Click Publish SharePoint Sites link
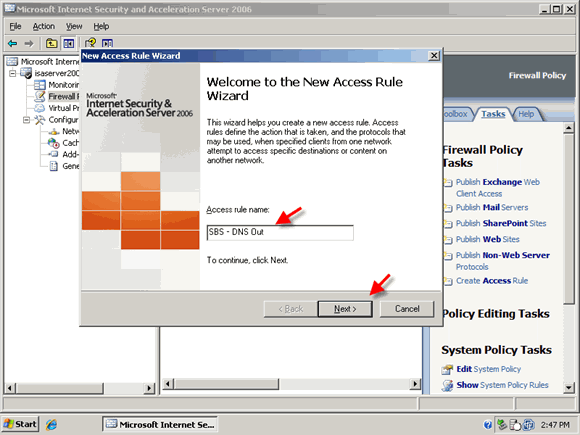 (501, 223)
